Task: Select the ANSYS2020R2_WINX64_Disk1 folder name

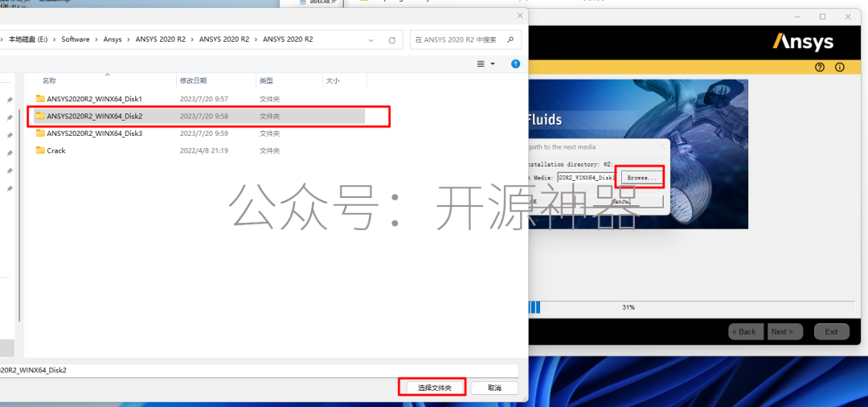Action: click(x=95, y=99)
